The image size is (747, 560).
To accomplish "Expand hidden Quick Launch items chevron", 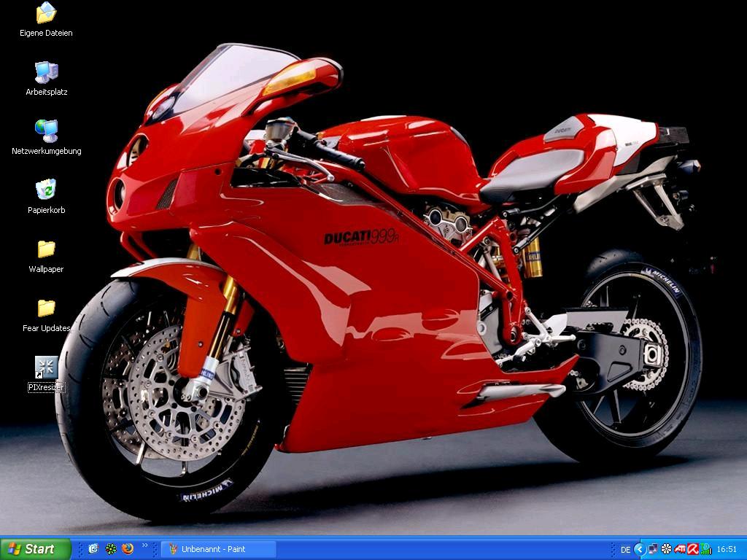I will click(x=144, y=545).
